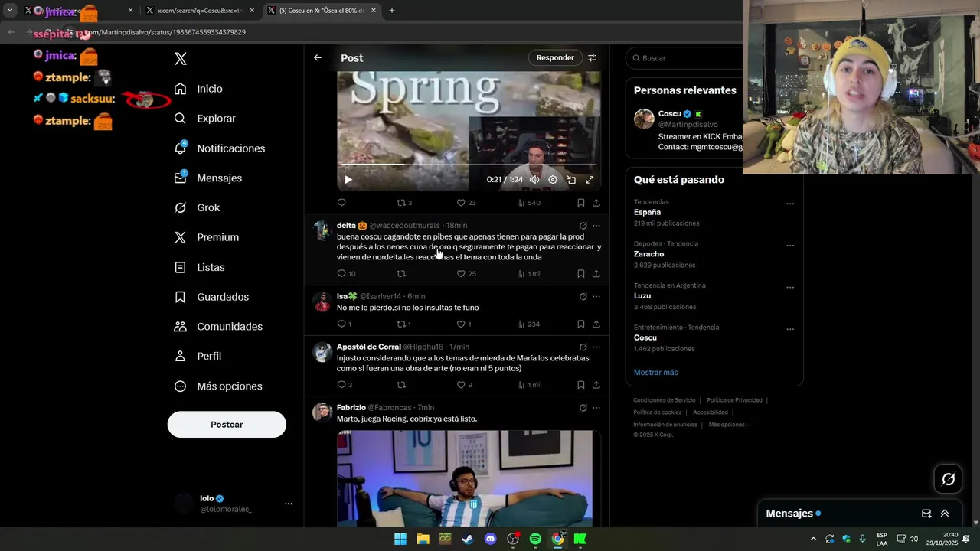
Task: Mute the video volume icon
Action: [534, 180]
